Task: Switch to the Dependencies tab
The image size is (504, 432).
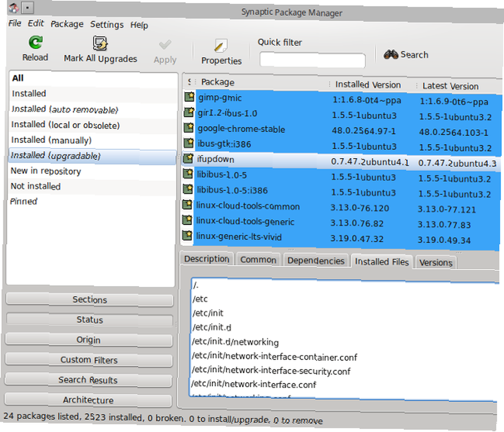Action: tap(316, 261)
